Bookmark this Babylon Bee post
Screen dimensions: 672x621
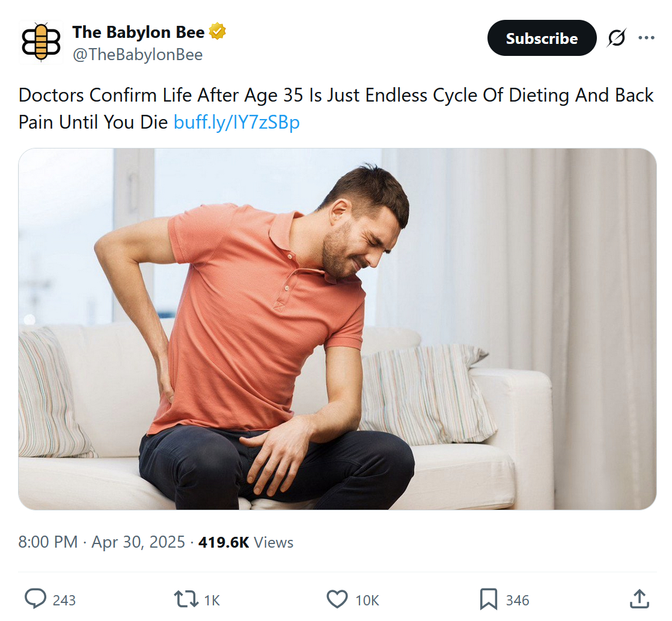click(x=488, y=599)
